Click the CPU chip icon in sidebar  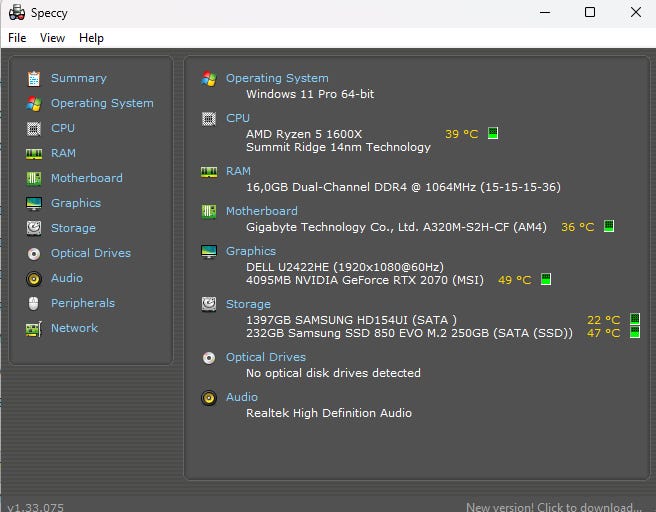(34, 128)
